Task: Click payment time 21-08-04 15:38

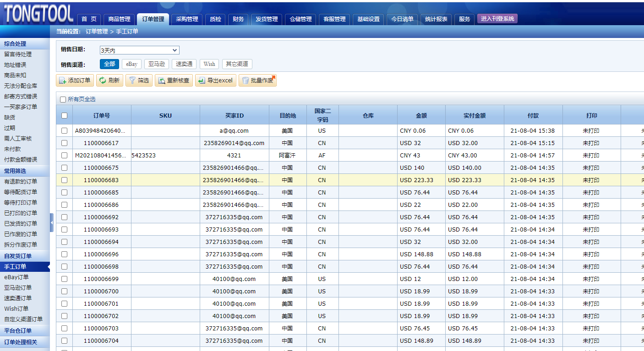Action: pos(533,130)
